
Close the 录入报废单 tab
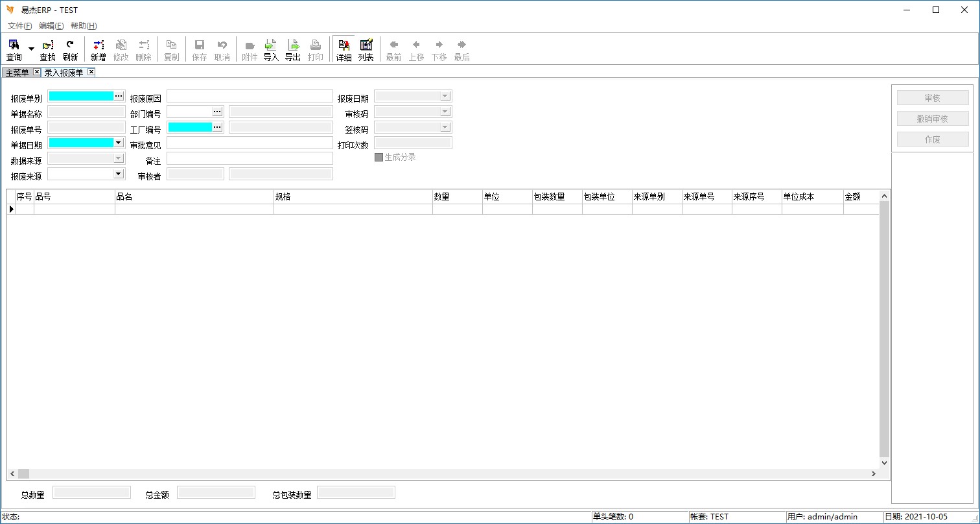pyautogui.click(x=91, y=72)
